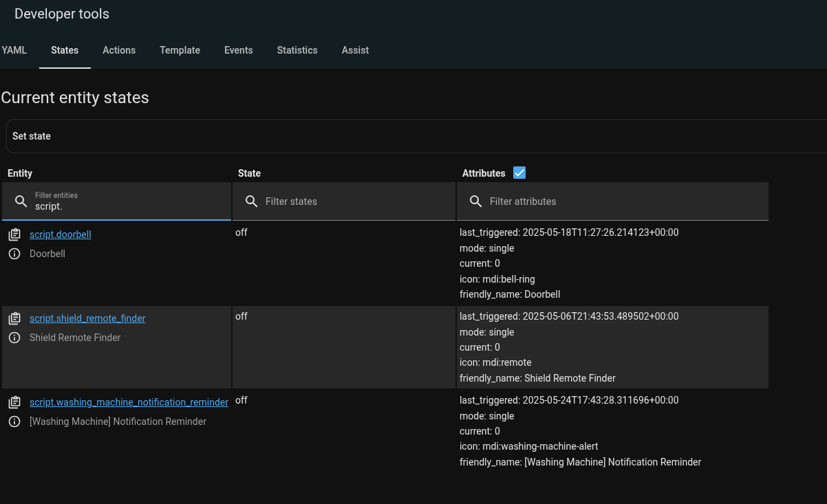Click the Developer tools page title
The image size is (827, 504).
click(x=62, y=14)
